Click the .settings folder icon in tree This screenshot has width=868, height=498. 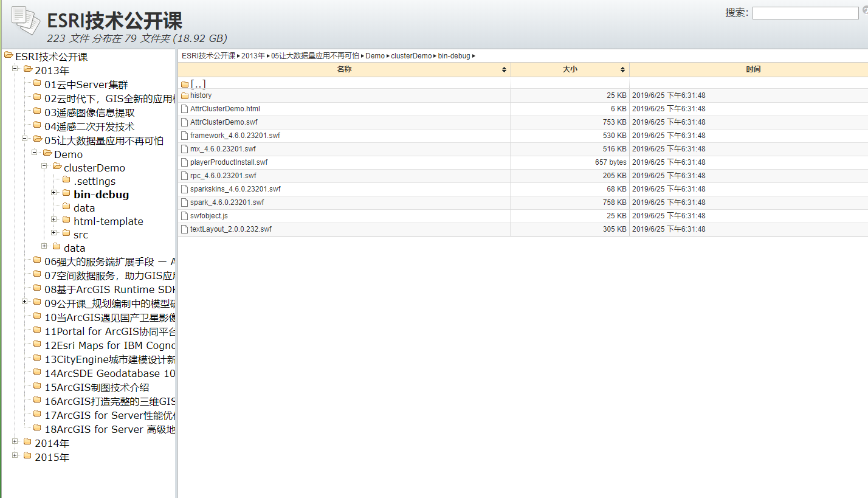click(x=66, y=180)
